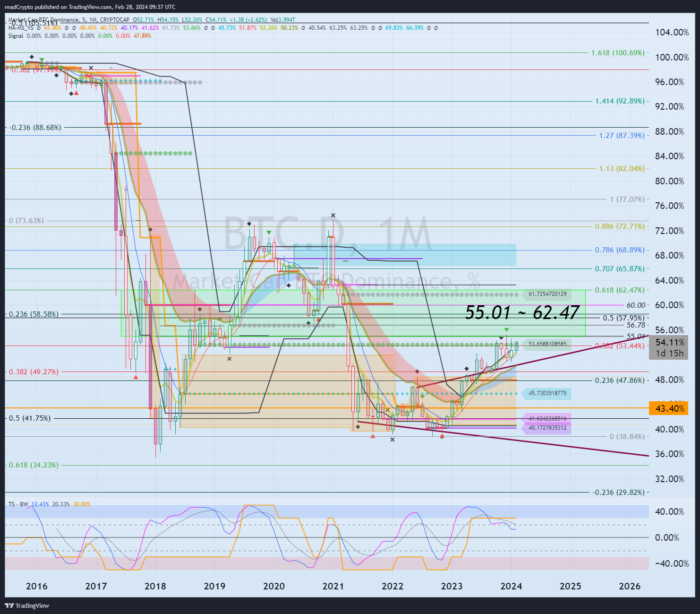Viewport: 700px width, 614px height.
Task: Click the 1.27 (87.39%) Fibonacci label
Action: [622, 135]
